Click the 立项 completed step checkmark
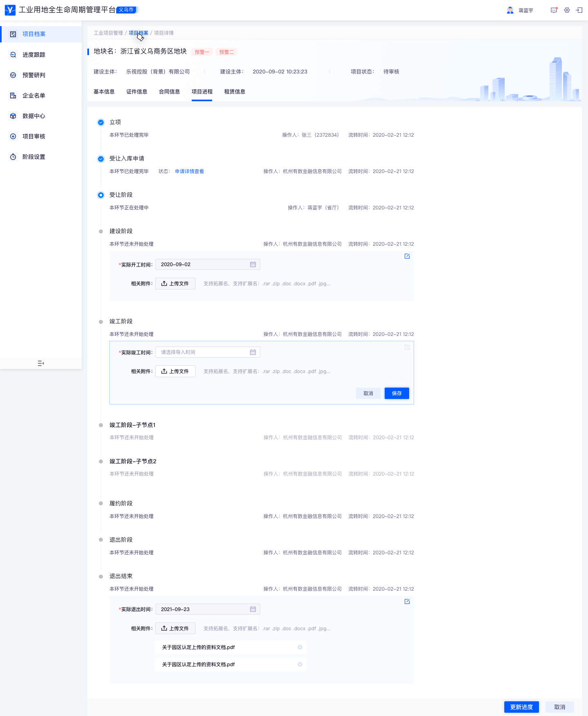This screenshot has height=716, width=588. [101, 122]
